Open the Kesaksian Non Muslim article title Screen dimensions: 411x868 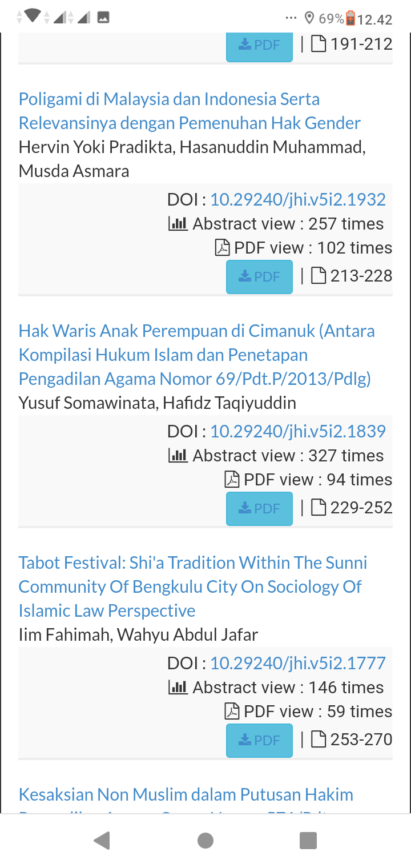coord(186,794)
